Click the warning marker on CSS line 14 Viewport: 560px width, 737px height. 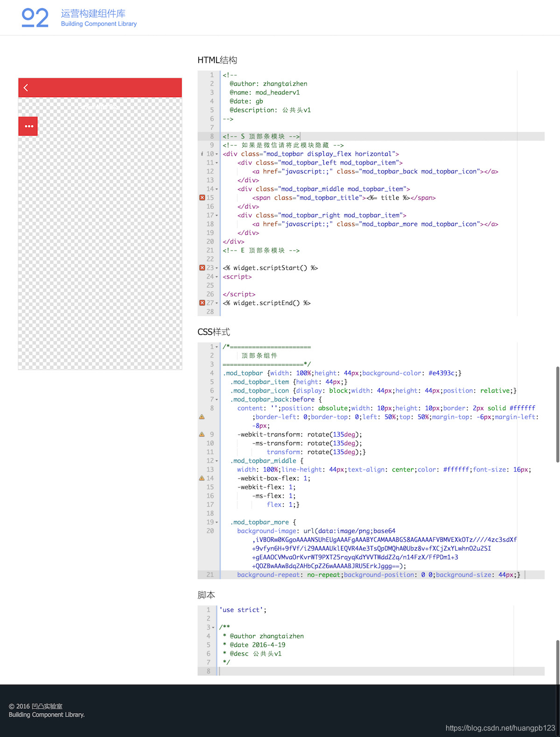[202, 478]
